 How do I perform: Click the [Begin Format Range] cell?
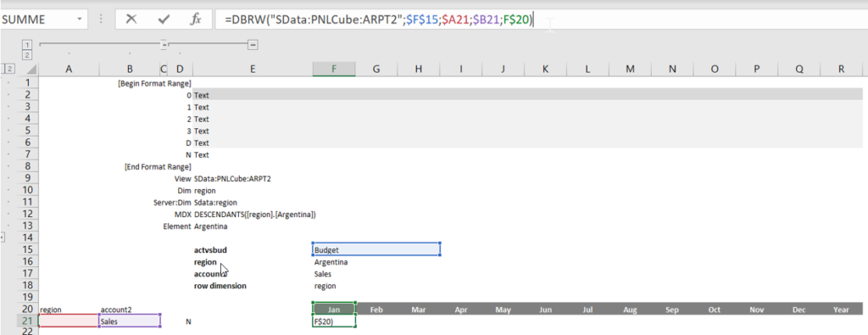(x=154, y=83)
